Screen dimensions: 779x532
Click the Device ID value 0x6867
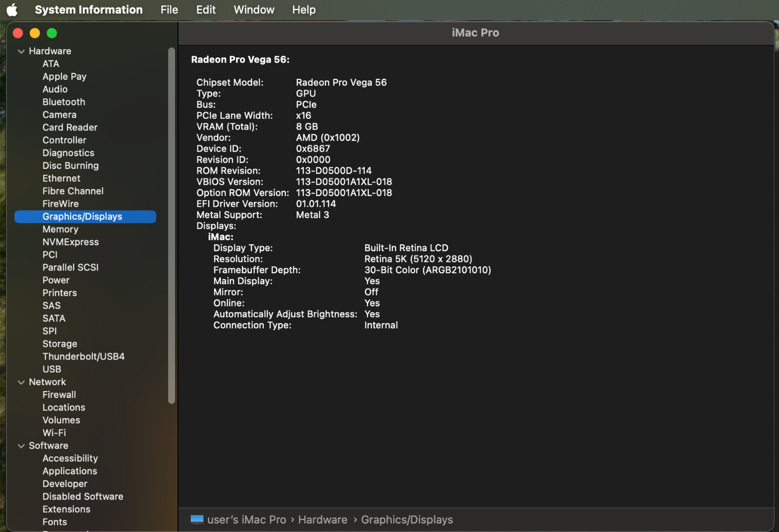pos(313,149)
